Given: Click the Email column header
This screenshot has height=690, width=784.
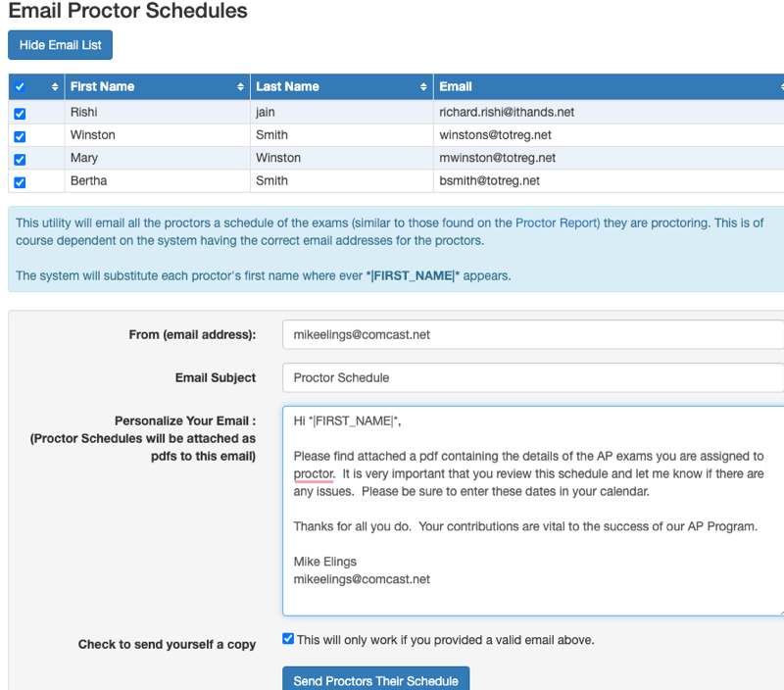Looking at the screenshot, I should [x=609, y=86].
